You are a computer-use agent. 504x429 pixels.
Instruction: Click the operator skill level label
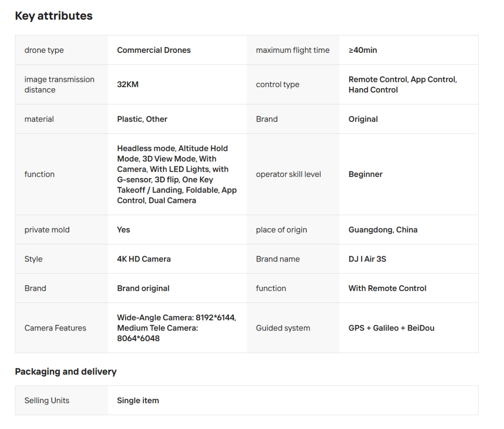click(288, 174)
